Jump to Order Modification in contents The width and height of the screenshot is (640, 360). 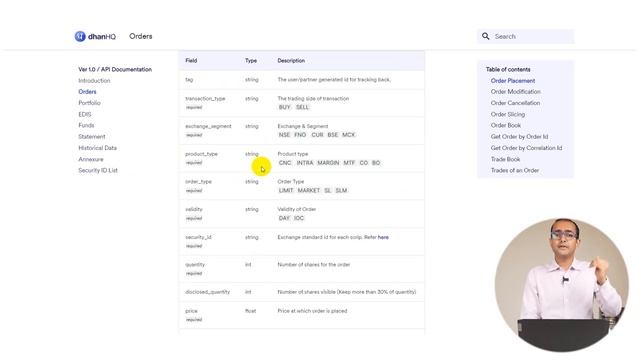point(516,92)
